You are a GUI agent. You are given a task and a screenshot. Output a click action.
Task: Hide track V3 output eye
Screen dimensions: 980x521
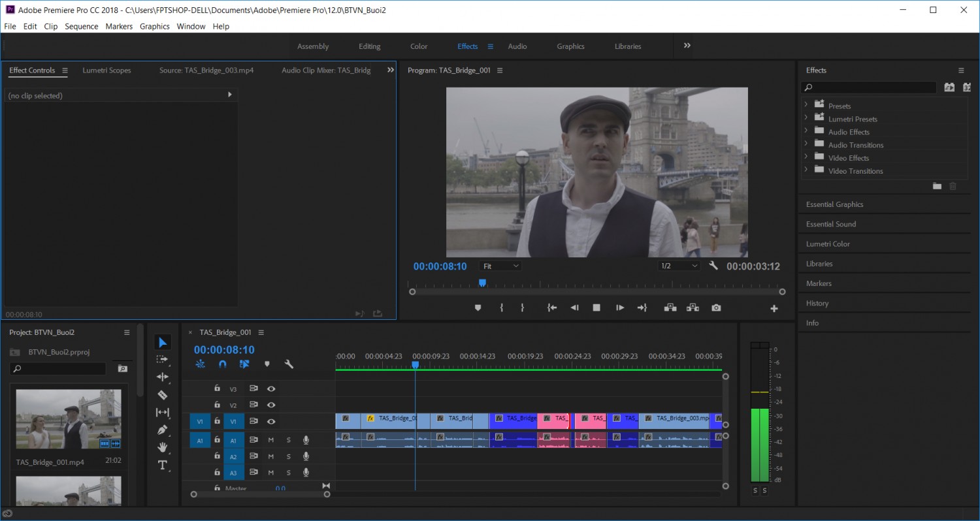271,388
